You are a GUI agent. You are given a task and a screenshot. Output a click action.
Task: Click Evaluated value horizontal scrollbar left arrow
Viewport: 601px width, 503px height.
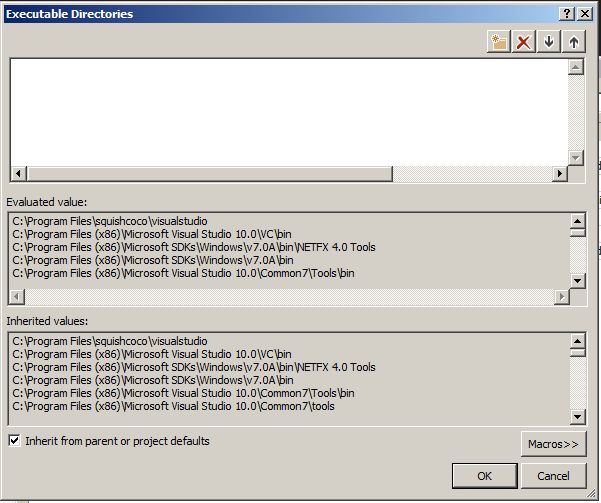coord(16,296)
